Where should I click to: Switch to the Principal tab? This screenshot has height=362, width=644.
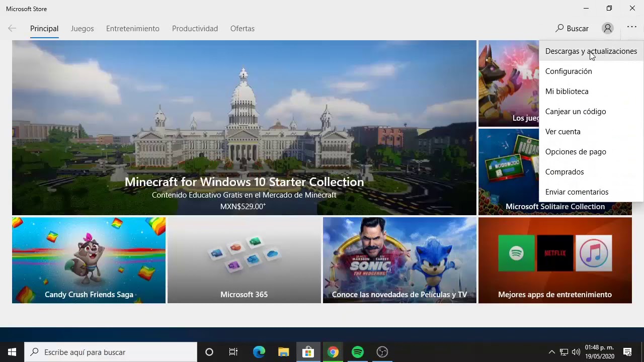tap(44, 29)
